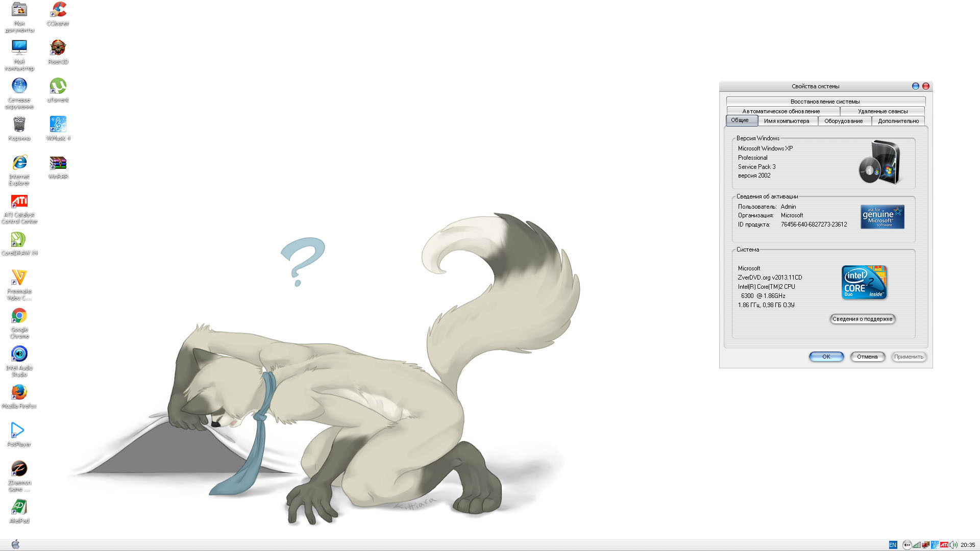This screenshot has height=551, width=980.
Task: Click the Apple logo start button
Action: pos(15,544)
